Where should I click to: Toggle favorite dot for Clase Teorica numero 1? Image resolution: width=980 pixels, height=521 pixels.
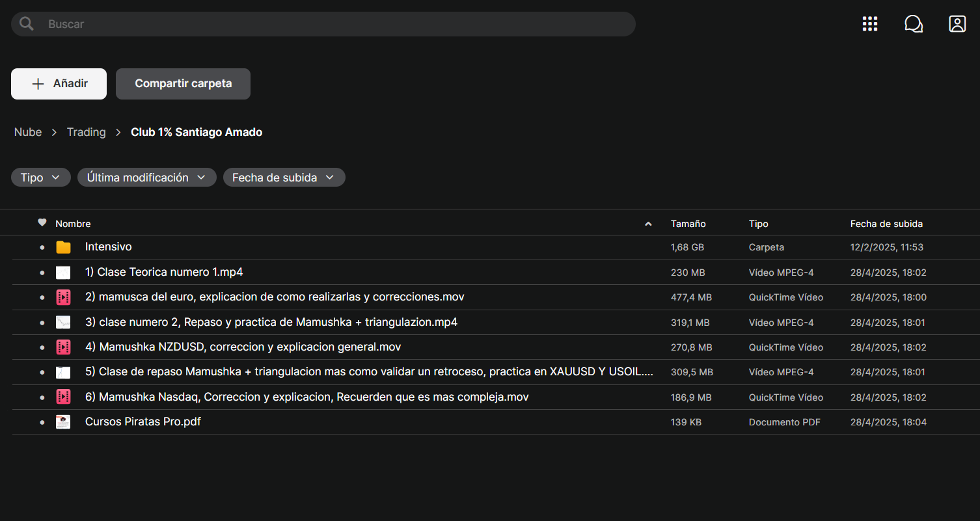pyautogui.click(x=42, y=273)
